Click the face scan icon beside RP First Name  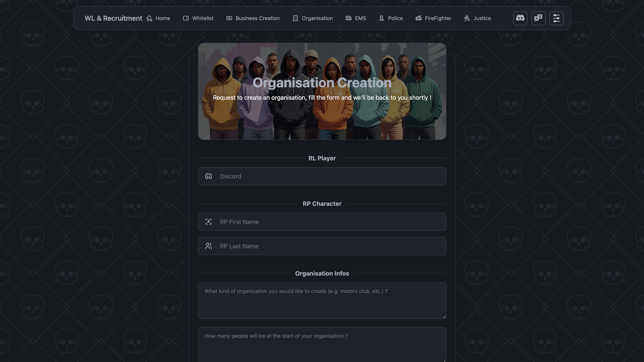208,222
